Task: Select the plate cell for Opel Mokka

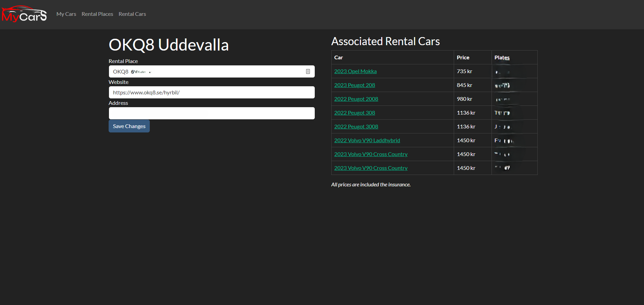Action: (514, 71)
